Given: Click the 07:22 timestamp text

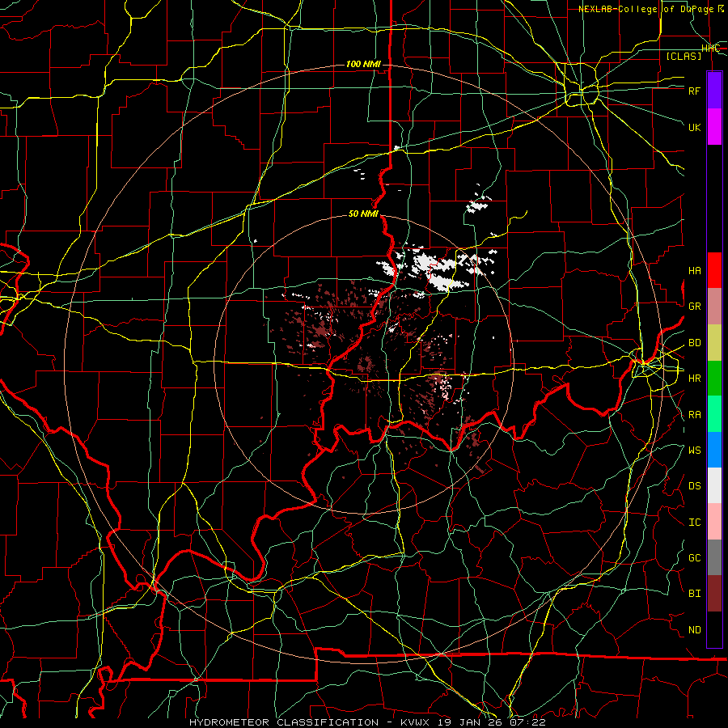Looking at the screenshot, I should coord(528,722).
